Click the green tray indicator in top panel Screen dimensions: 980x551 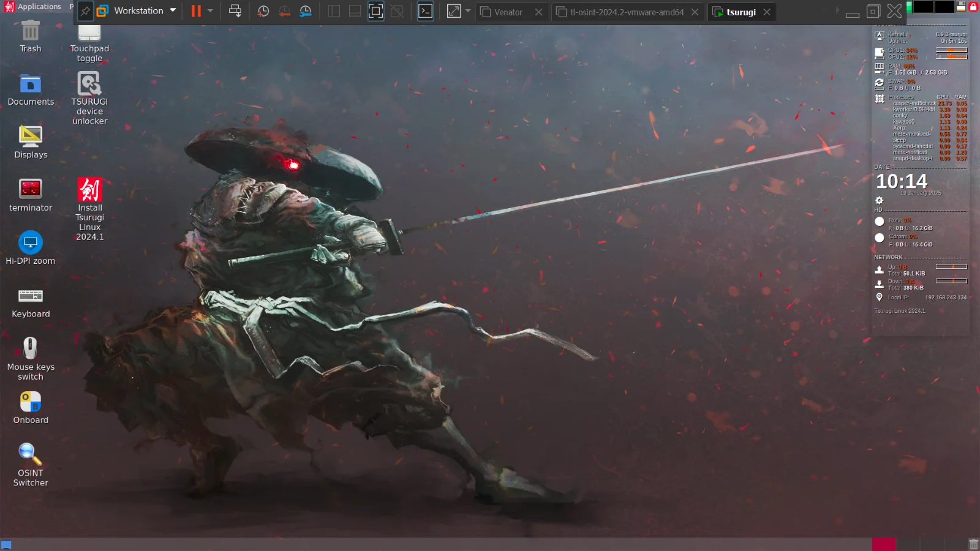pos(909,6)
